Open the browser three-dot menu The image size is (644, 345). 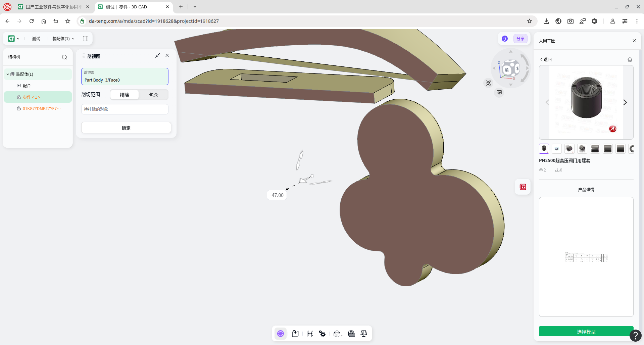637,21
